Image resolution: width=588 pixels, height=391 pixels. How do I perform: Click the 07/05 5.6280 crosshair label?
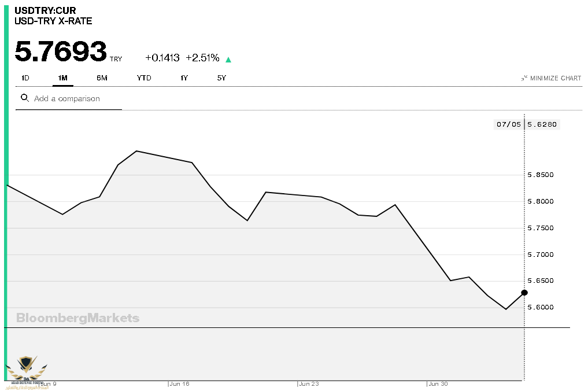pyautogui.click(x=527, y=124)
